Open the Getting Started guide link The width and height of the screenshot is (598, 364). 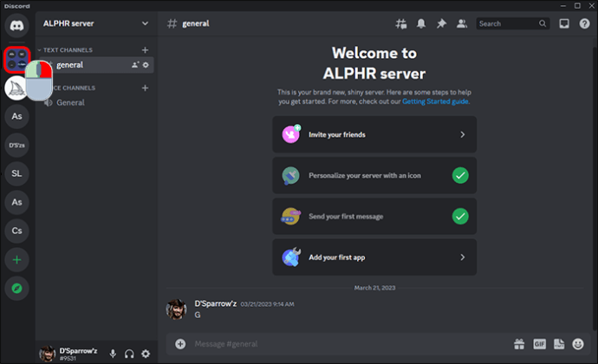pos(436,101)
